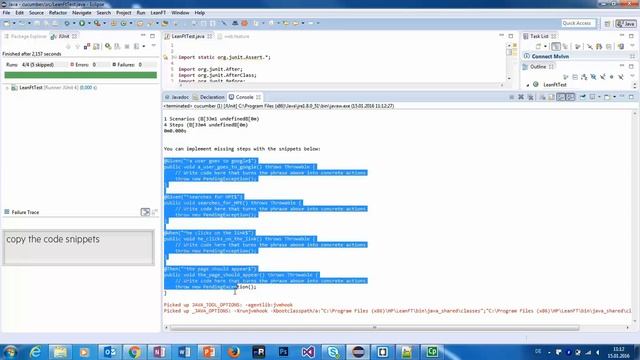The height and width of the screenshot is (360, 640).
Task: Click the Java perspective button
Action: pos(626,24)
